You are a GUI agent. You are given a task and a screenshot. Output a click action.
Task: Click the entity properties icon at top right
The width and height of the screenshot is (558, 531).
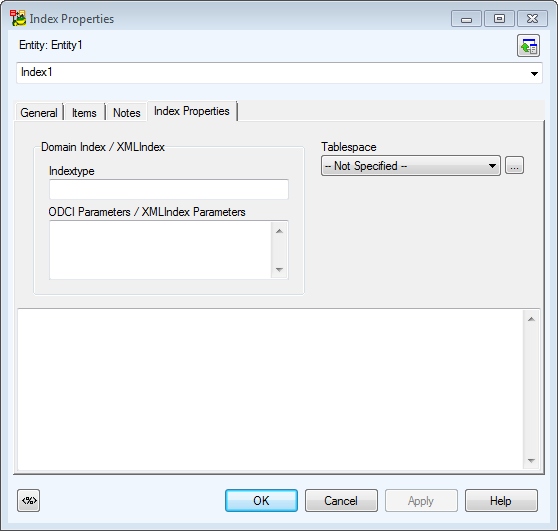tap(528, 46)
